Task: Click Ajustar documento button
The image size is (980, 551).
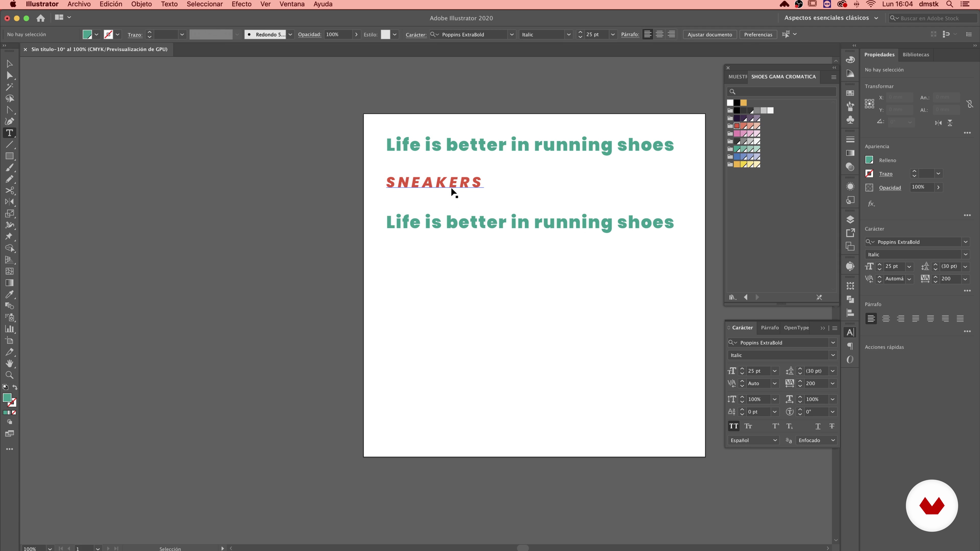Action: 709,35
